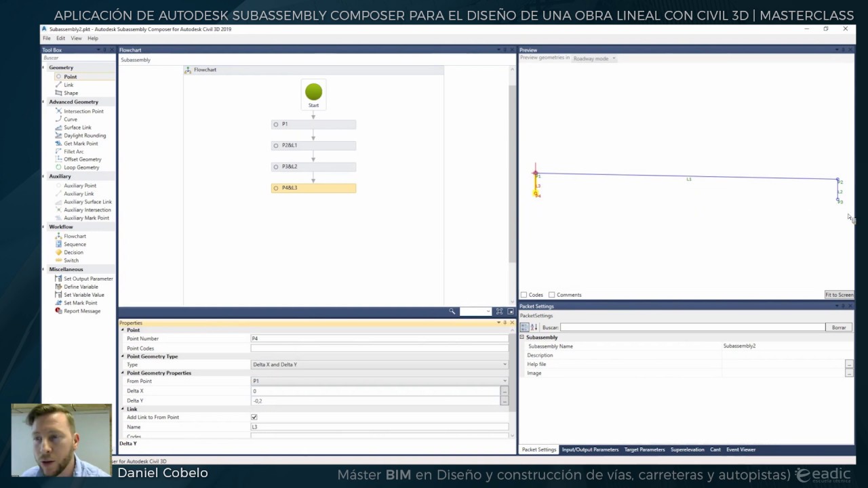
Task: Open the View menu
Action: (x=76, y=39)
